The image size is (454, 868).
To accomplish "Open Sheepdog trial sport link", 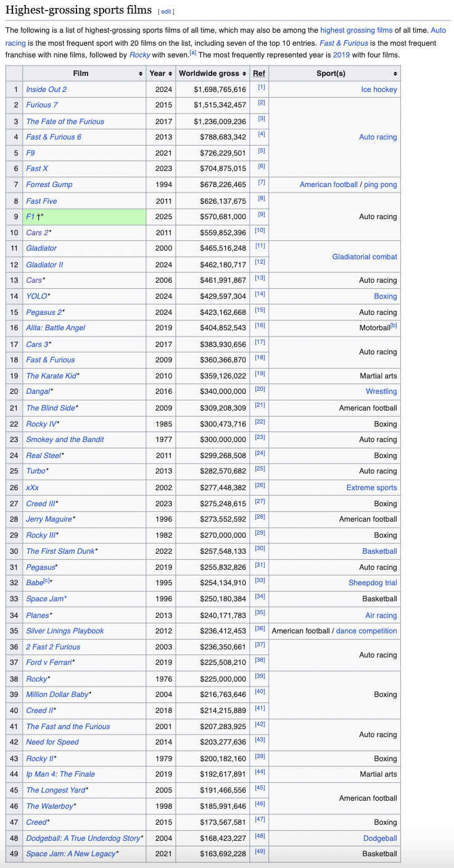I will tap(373, 583).
